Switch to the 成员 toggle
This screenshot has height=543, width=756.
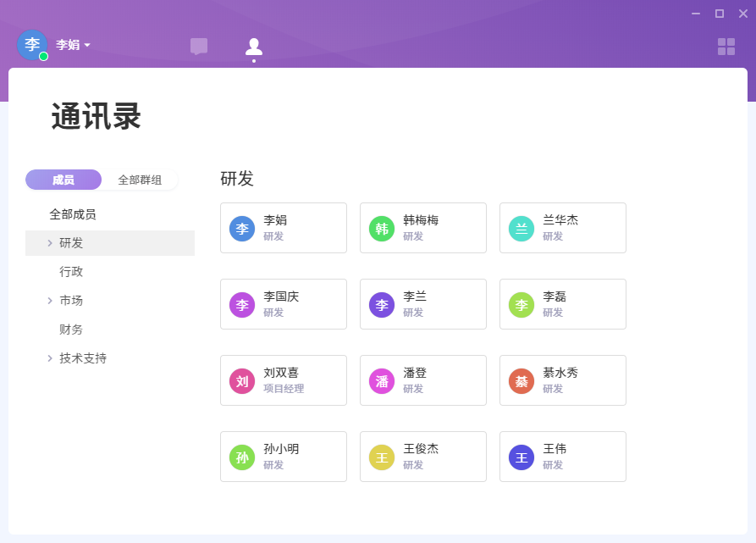pyautogui.click(x=63, y=180)
